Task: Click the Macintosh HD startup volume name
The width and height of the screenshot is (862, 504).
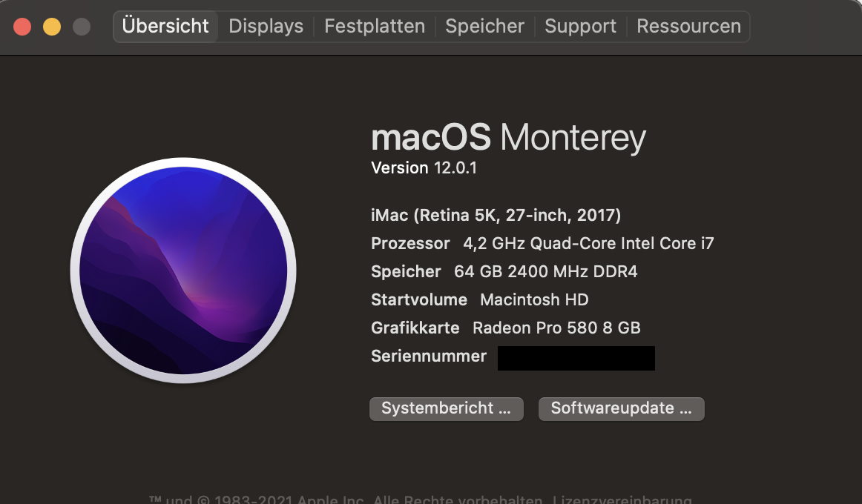Action: tap(534, 299)
